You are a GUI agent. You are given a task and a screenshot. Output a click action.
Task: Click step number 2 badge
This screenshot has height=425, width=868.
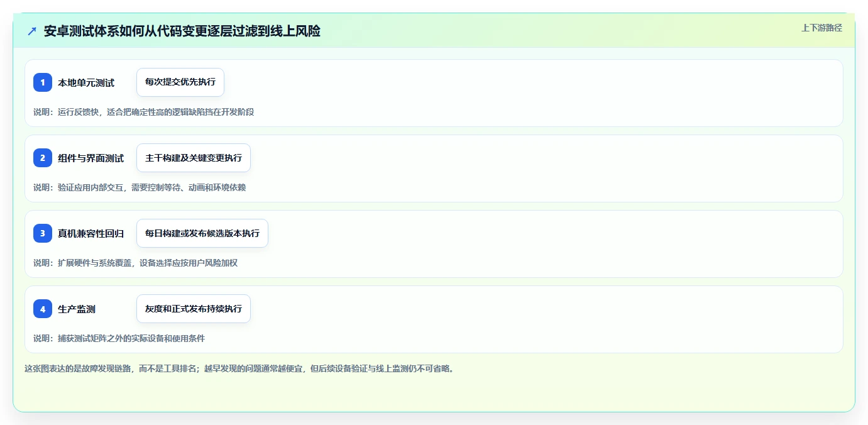click(x=43, y=158)
